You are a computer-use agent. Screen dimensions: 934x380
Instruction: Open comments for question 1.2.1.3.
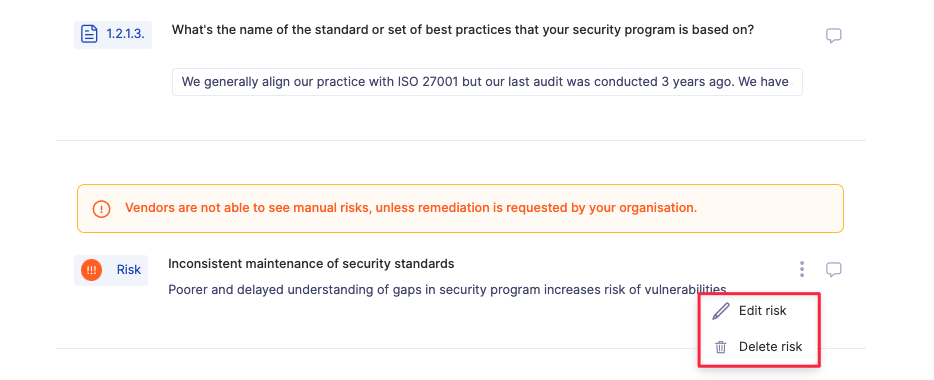[x=833, y=36]
